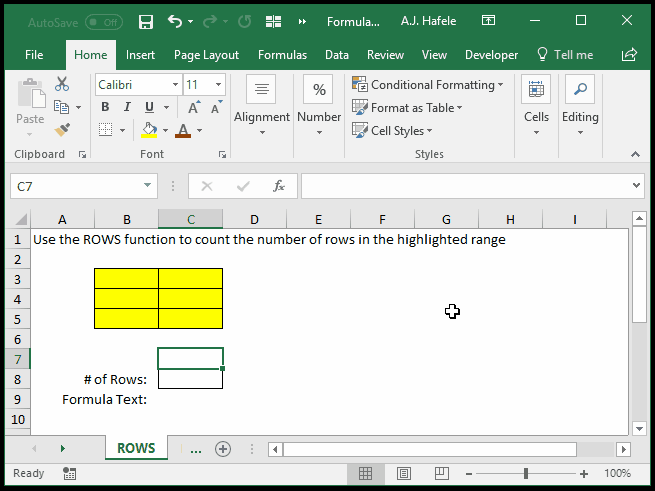Open the Developer tab
Screen dimensions: 655x491
pos(491,55)
